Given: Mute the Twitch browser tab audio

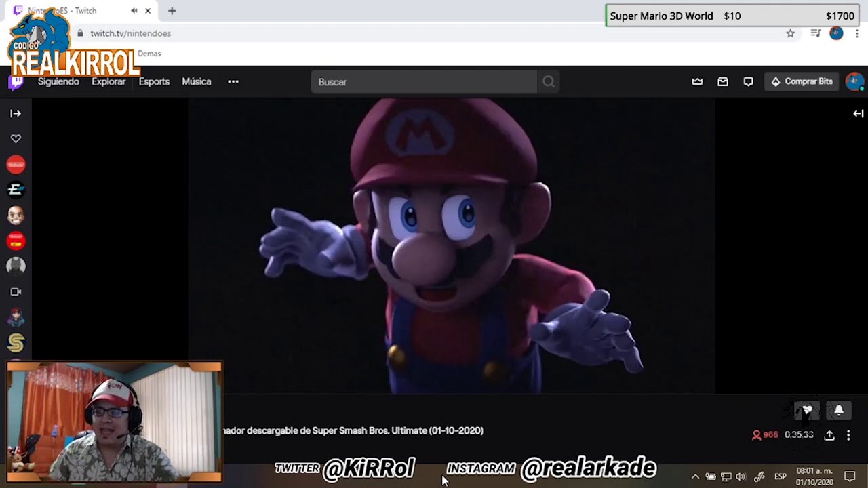Looking at the screenshot, I should coord(134,11).
